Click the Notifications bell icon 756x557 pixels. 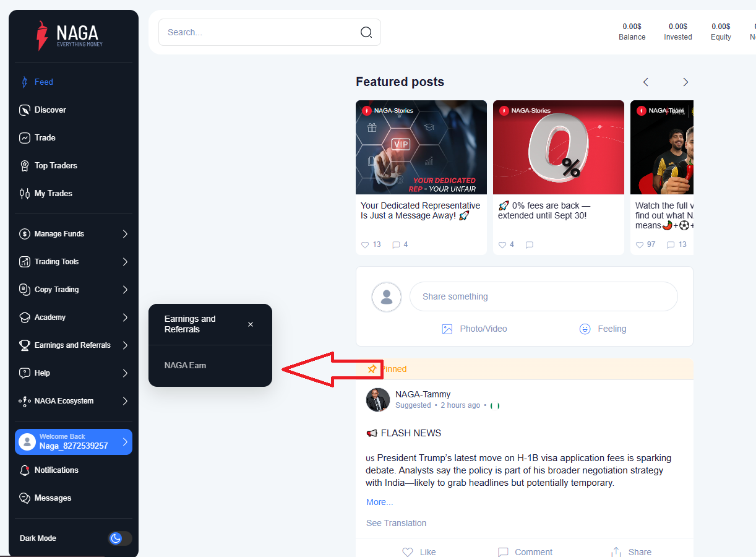[25, 470]
